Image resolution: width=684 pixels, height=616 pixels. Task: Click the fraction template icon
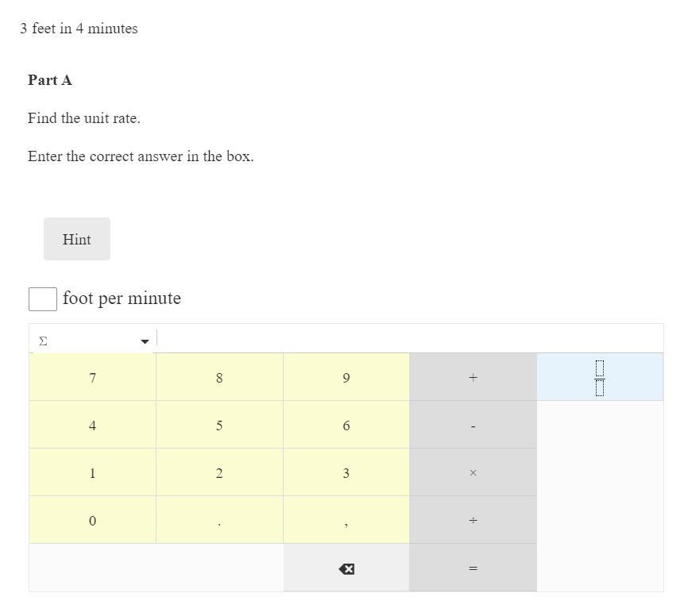click(600, 377)
